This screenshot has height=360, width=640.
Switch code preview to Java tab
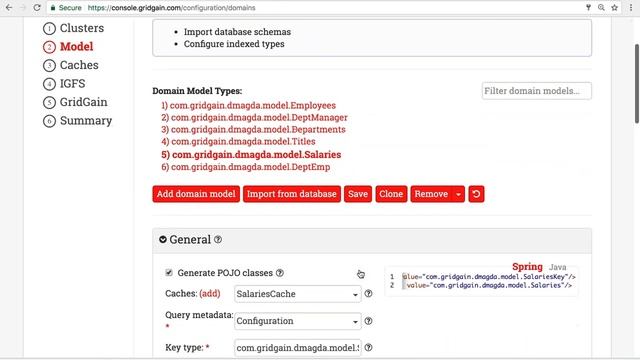tap(557, 267)
